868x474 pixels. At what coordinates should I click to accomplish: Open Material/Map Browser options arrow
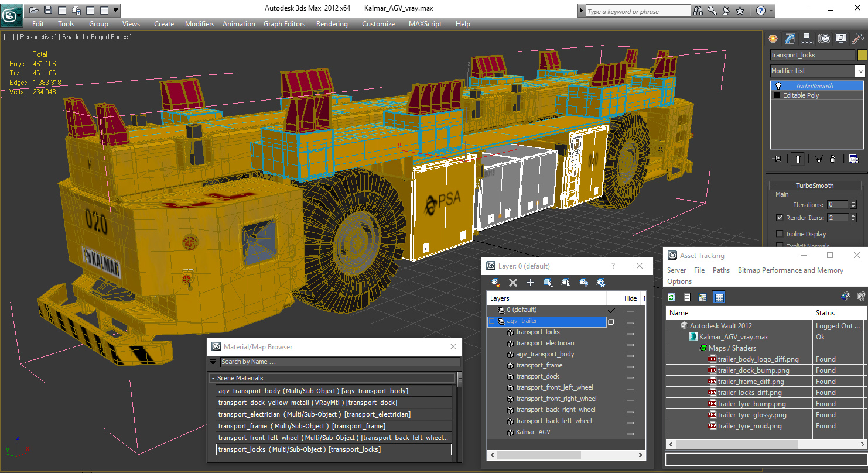click(x=213, y=362)
